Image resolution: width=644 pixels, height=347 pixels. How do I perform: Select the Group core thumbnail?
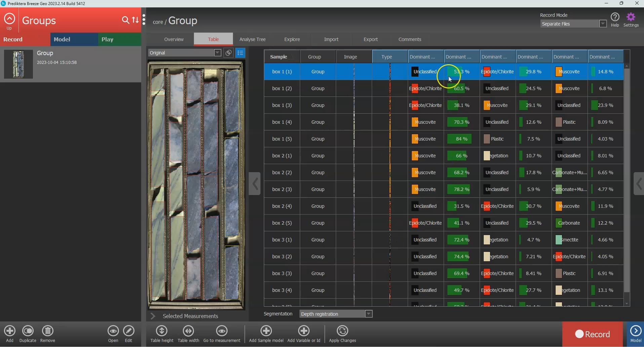tap(18, 64)
